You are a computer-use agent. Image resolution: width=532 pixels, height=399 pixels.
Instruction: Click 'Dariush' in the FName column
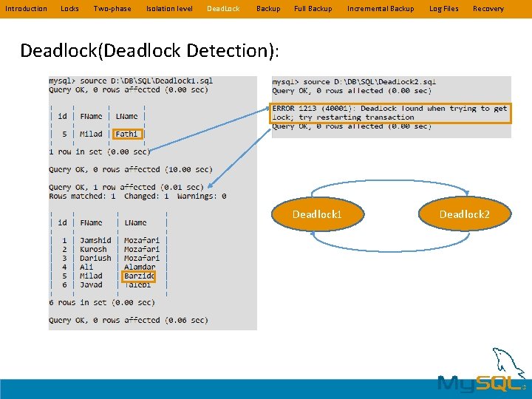[x=95, y=258]
